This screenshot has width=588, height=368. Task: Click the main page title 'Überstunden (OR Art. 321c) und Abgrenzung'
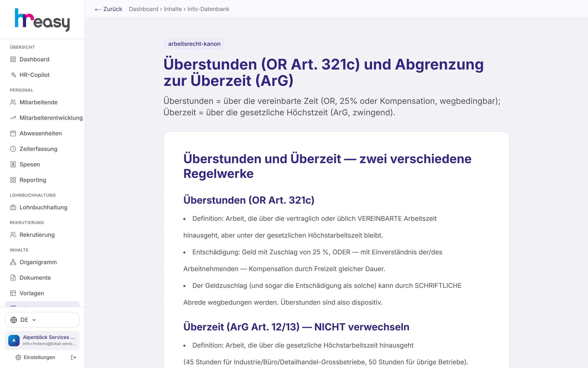pyautogui.click(x=323, y=64)
